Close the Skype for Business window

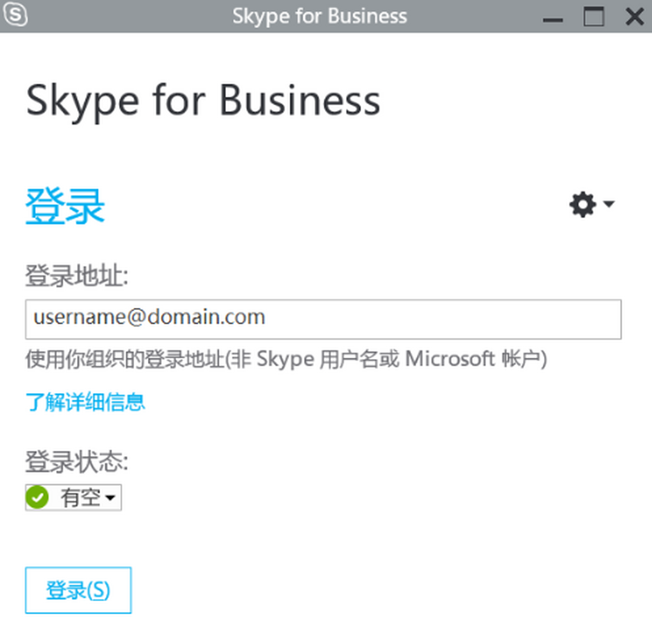634,16
